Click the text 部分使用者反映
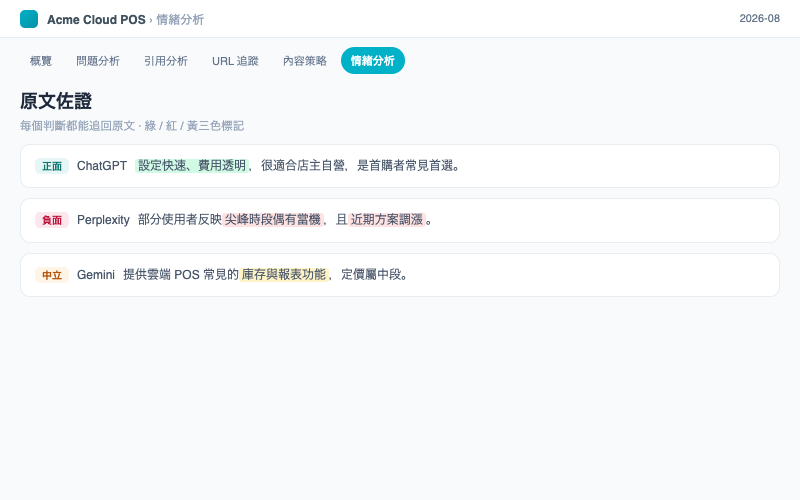Viewport: 800px width, 500px height. [x=180, y=220]
